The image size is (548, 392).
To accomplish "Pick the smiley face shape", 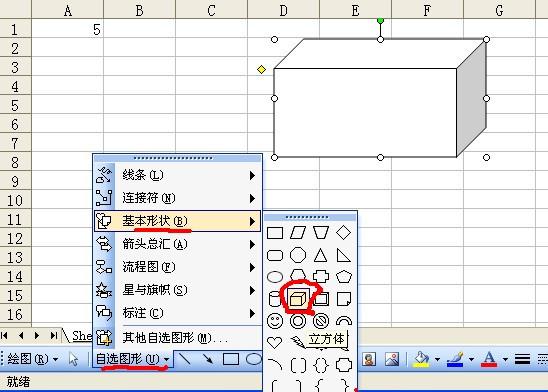I will [275, 321].
